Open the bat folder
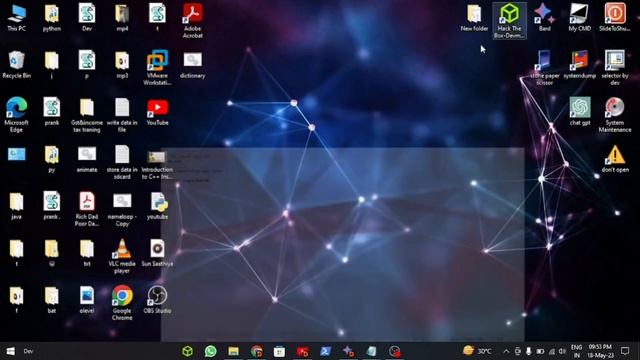The height and width of the screenshot is (360, 640). pos(51,300)
